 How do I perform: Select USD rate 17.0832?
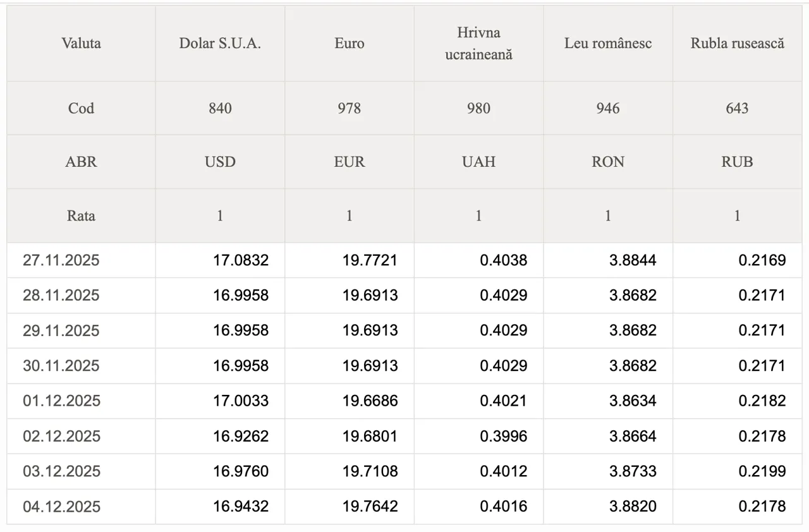241,260
